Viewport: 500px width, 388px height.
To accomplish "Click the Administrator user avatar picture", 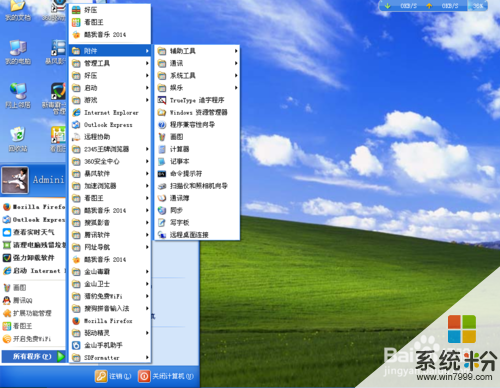I will coord(15,180).
